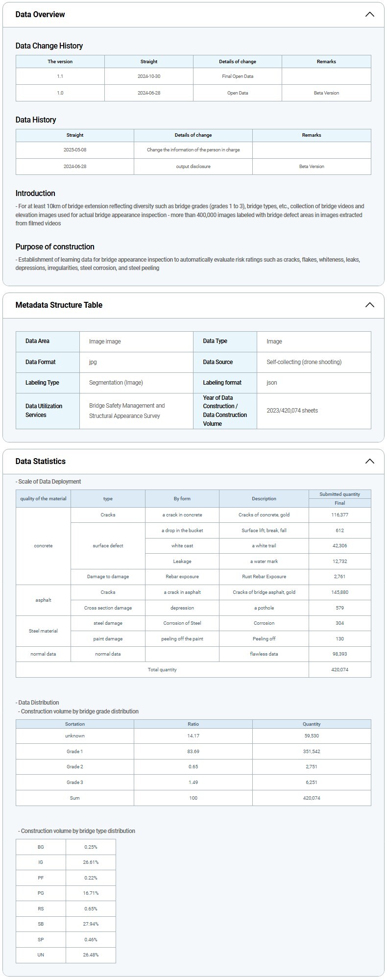Collapse the Metadata Structure Table chevron

point(369,305)
